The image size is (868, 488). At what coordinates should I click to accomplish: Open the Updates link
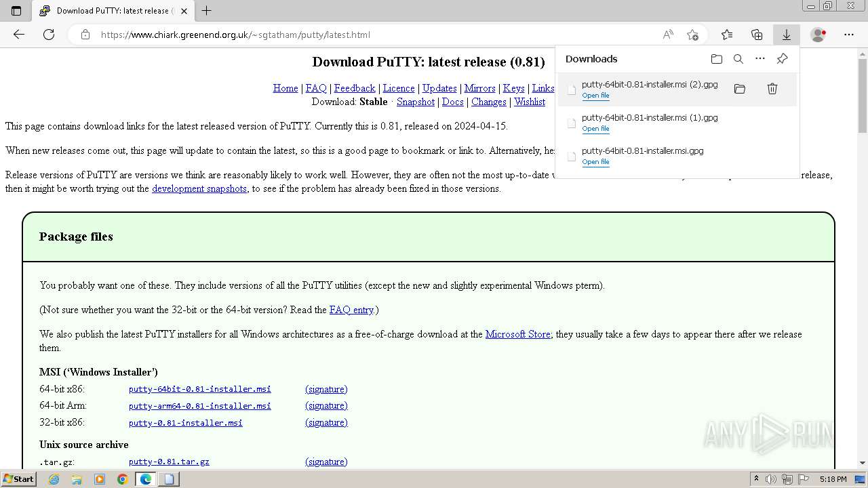point(439,88)
